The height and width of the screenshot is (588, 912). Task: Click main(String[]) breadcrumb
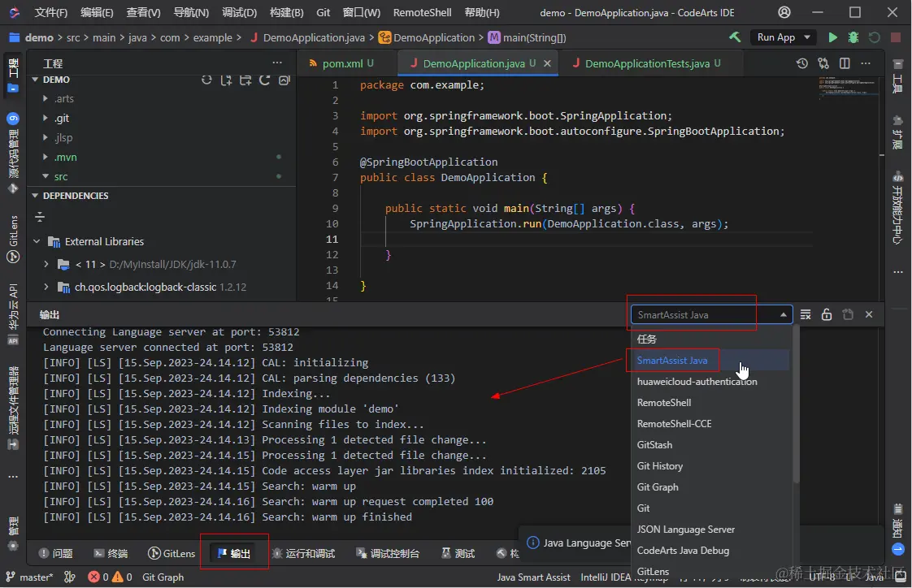[527, 37]
